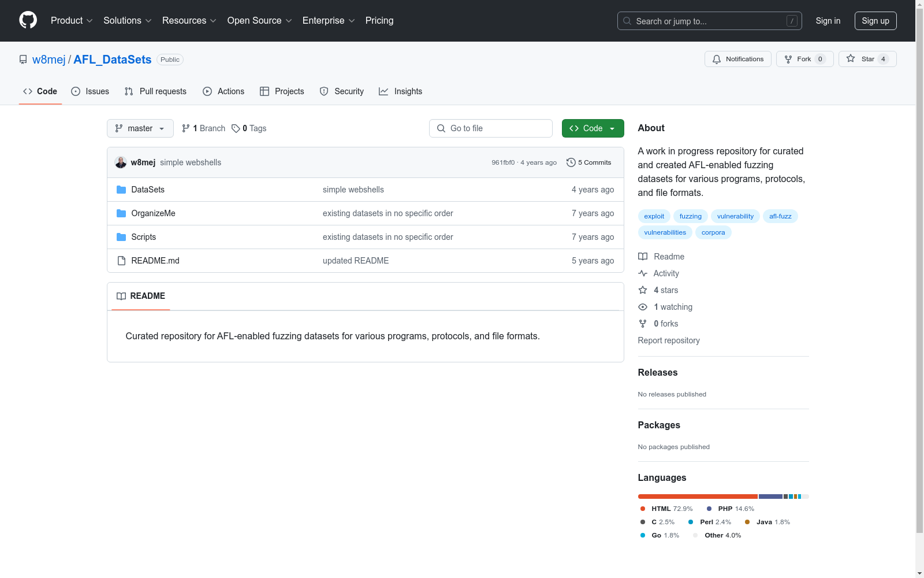Open the PHP 14.6% language entry
The image size is (924, 578).
coord(731,509)
